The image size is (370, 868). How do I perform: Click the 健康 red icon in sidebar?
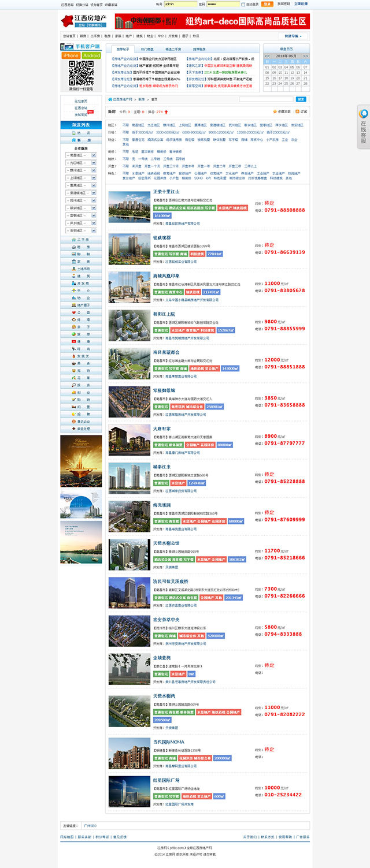73,341
